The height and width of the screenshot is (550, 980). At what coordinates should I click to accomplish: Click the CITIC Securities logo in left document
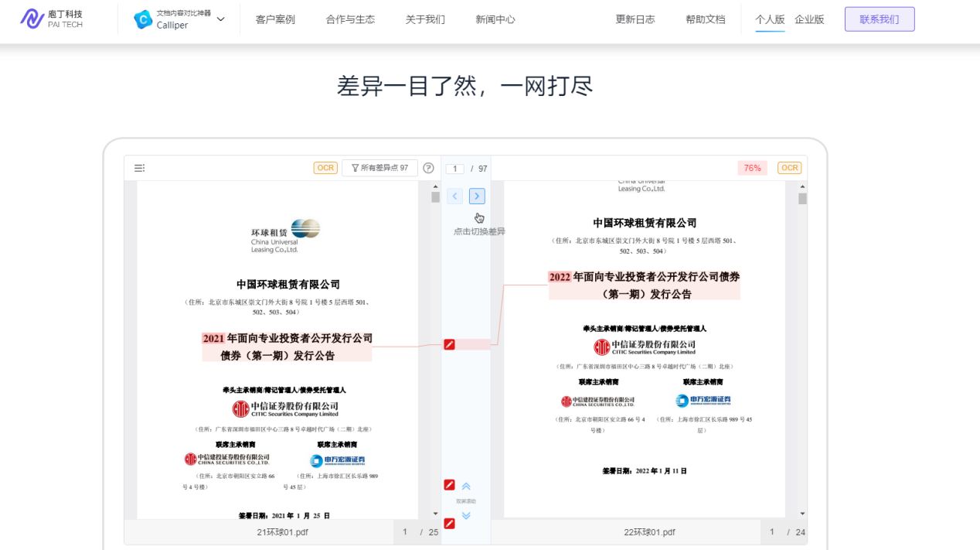[x=285, y=409]
